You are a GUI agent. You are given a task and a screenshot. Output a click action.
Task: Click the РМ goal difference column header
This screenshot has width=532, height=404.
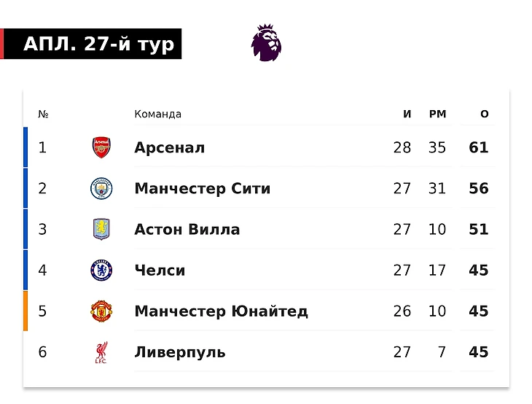[437, 114]
